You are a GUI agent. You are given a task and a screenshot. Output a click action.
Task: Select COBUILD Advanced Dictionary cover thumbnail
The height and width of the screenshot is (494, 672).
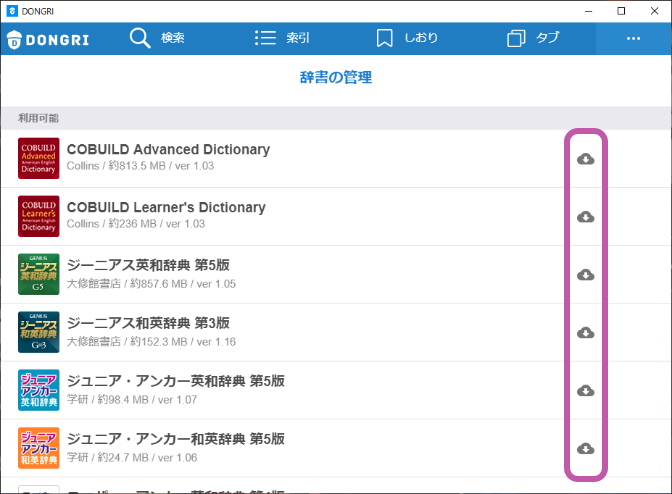[39, 158]
